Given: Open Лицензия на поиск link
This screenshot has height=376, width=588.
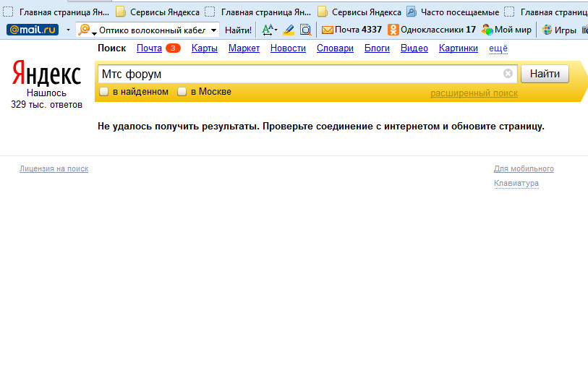Looking at the screenshot, I should [54, 168].
